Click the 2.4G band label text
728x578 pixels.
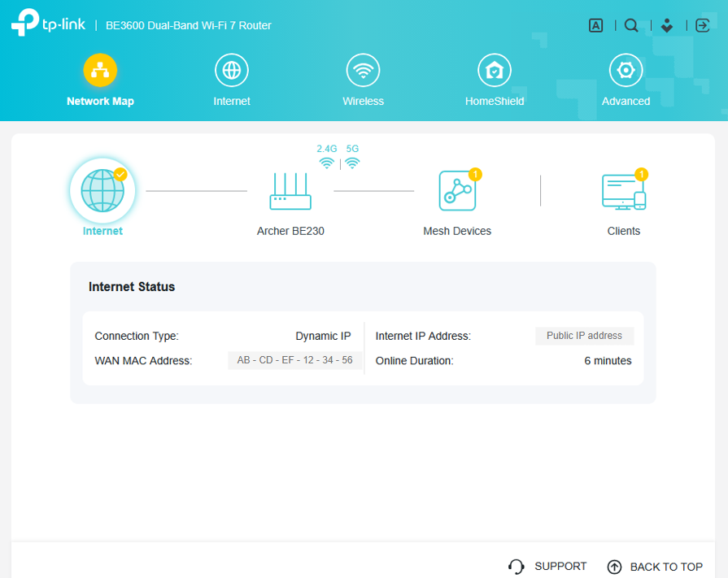(x=327, y=149)
